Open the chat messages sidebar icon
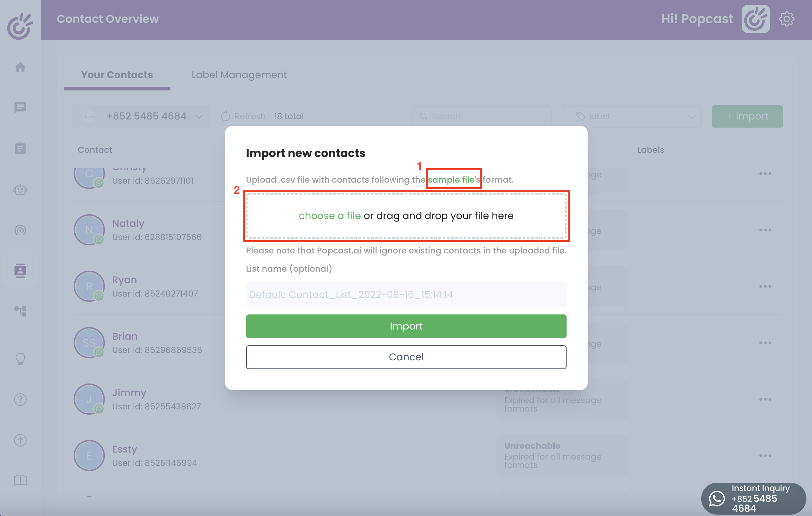812x516 pixels. [x=20, y=108]
